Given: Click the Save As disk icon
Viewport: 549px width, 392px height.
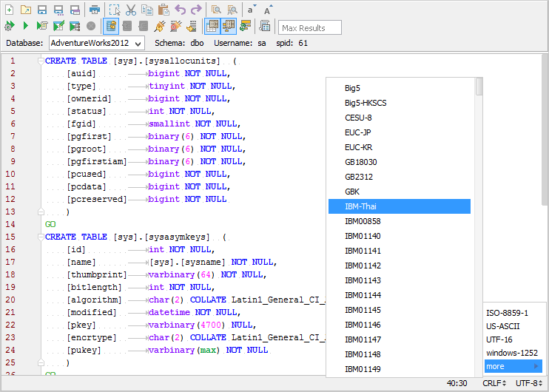Looking at the screenshot, I should click(x=58, y=10).
